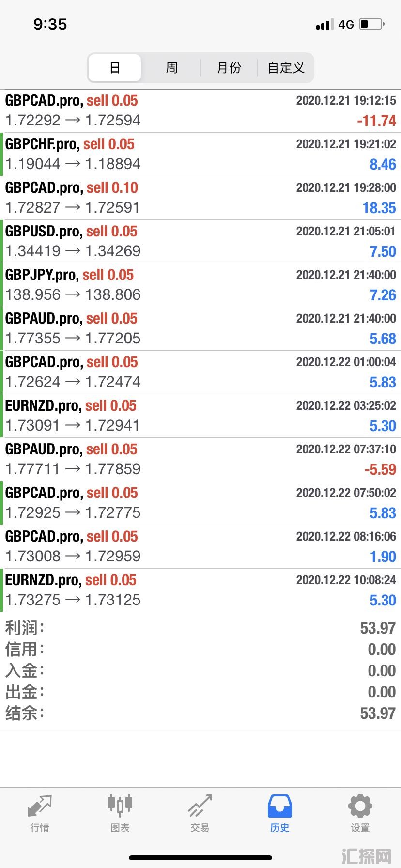Tap the 利润 profit summary row
The width and height of the screenshot is (401, 868).
click(200, 628)
